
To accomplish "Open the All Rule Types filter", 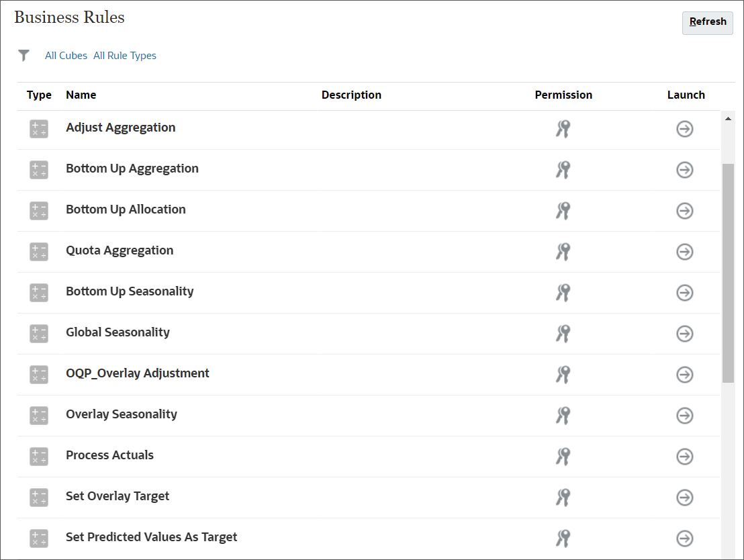I will point(125,55).
